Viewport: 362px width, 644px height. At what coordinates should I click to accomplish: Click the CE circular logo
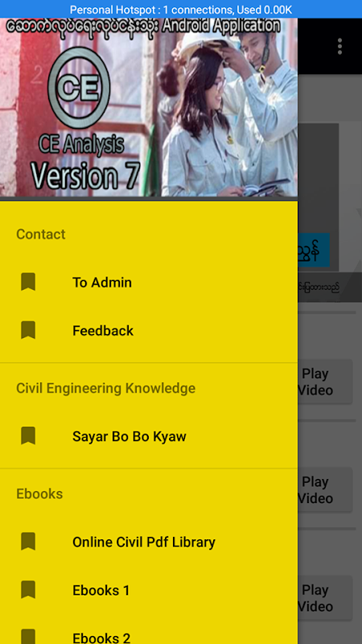(79, 88)
